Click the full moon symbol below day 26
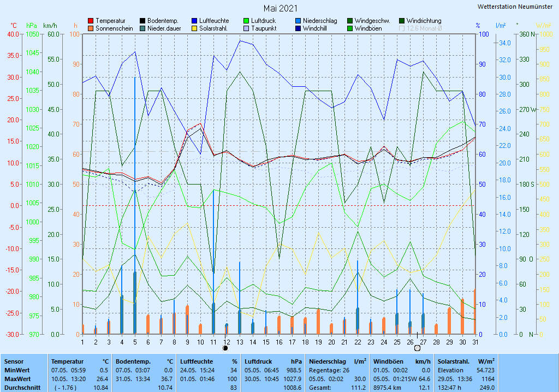This screenshot has width=559, height=392. pos(417,348)
